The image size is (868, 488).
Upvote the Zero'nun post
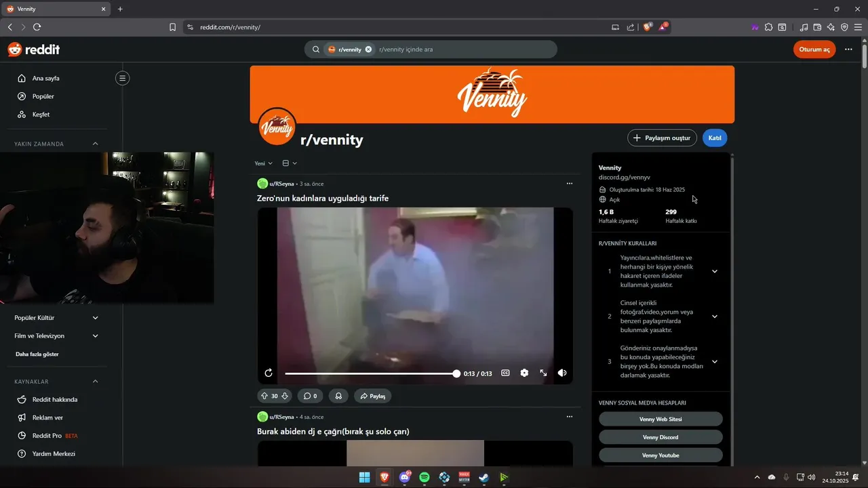tap(264, 396)
